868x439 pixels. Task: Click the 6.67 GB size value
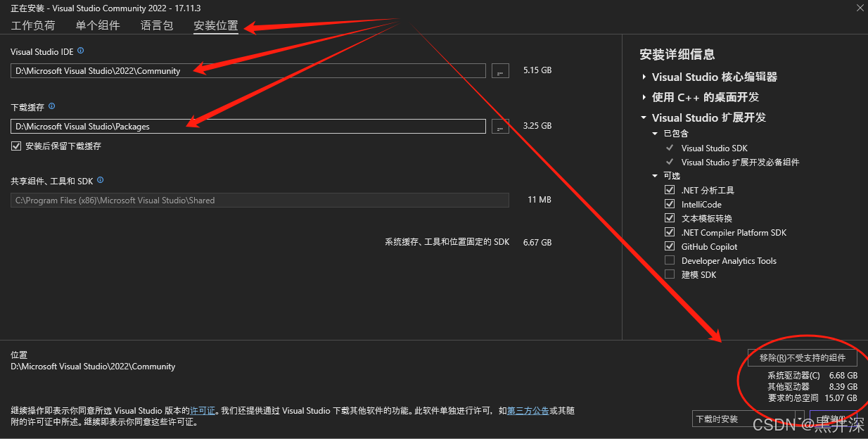pyautogui.click(x=537, y=242)
